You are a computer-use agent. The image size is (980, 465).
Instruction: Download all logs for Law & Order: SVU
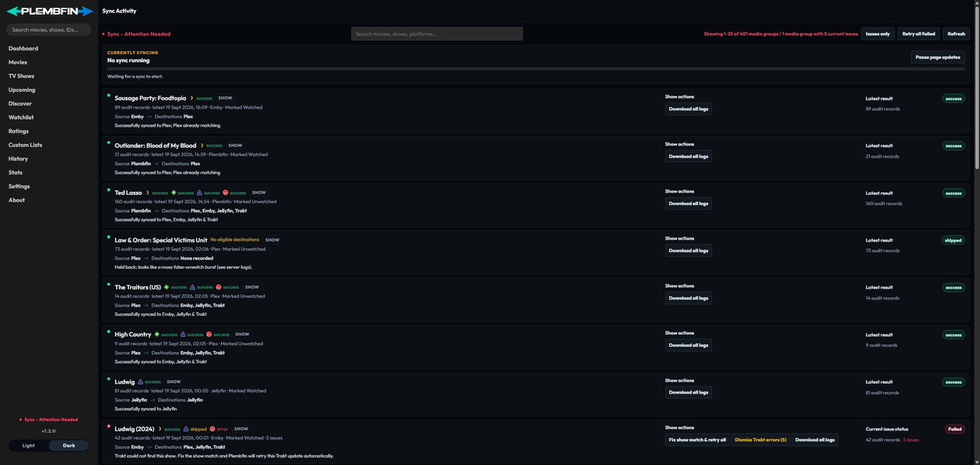pos(688,251)
